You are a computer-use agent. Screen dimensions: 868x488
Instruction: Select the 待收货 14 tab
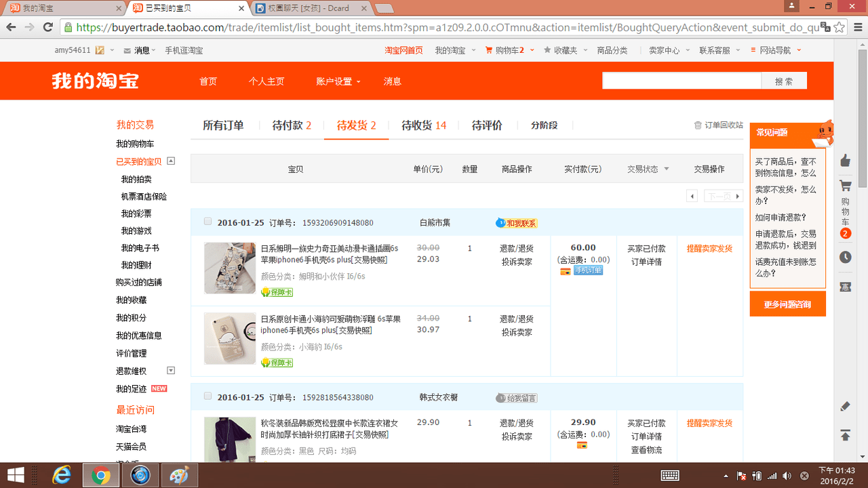[x=424, y=125]
